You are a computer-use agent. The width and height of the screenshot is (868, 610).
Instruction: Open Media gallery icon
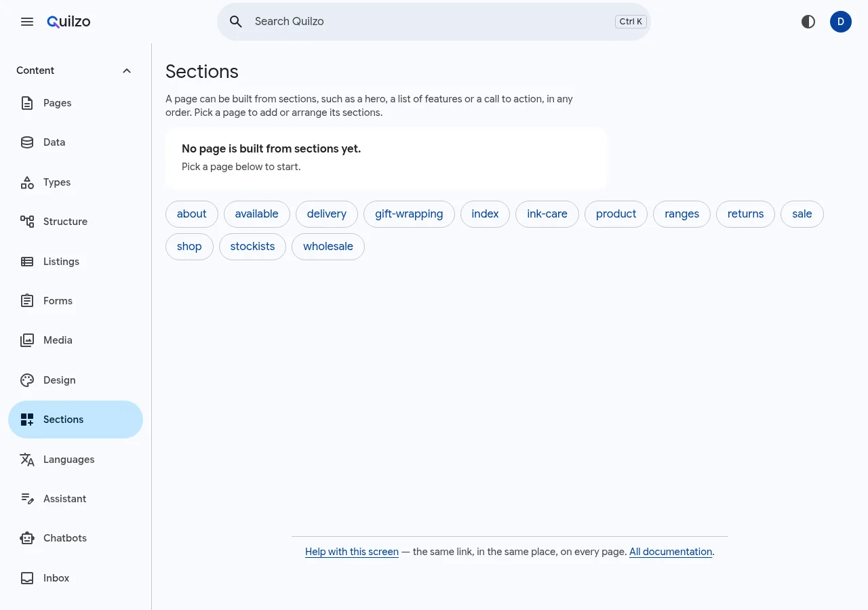[x=27, y=340]
